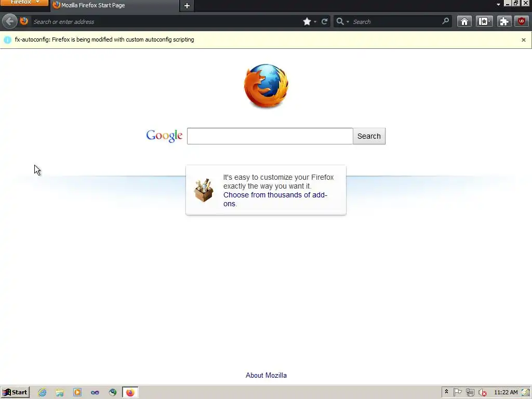Click the infinity-shaped taskbar icon

tap(95, 393)
